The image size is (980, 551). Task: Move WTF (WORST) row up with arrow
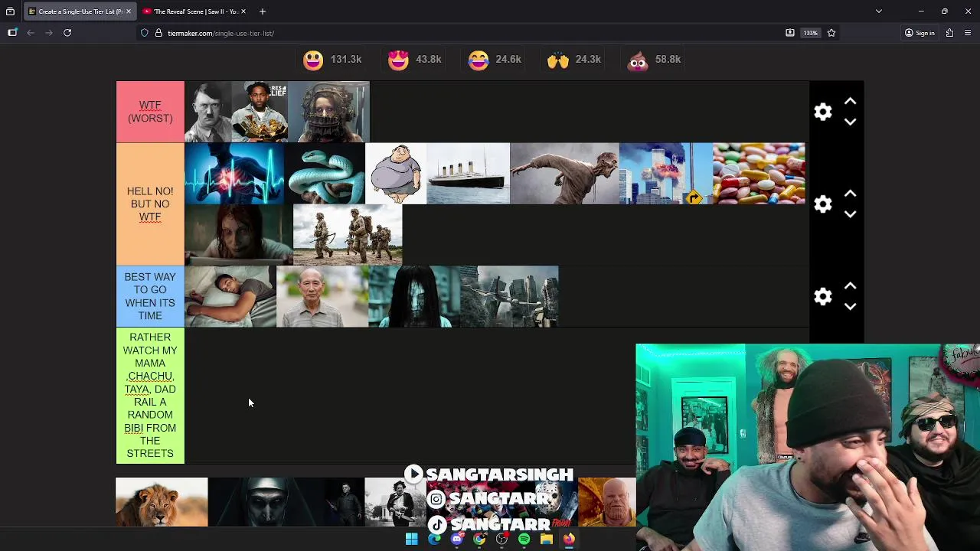(850, 102)
